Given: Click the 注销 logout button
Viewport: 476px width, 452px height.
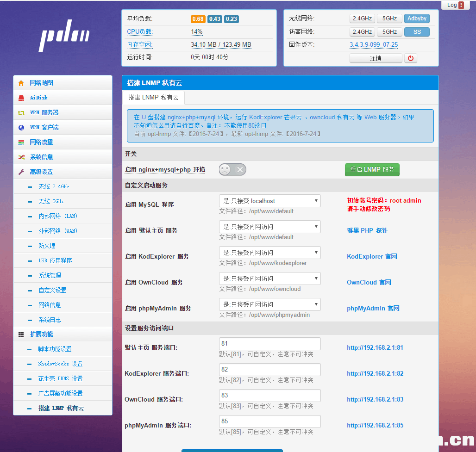Looking at the screenshot, I should tap(376, 58).
